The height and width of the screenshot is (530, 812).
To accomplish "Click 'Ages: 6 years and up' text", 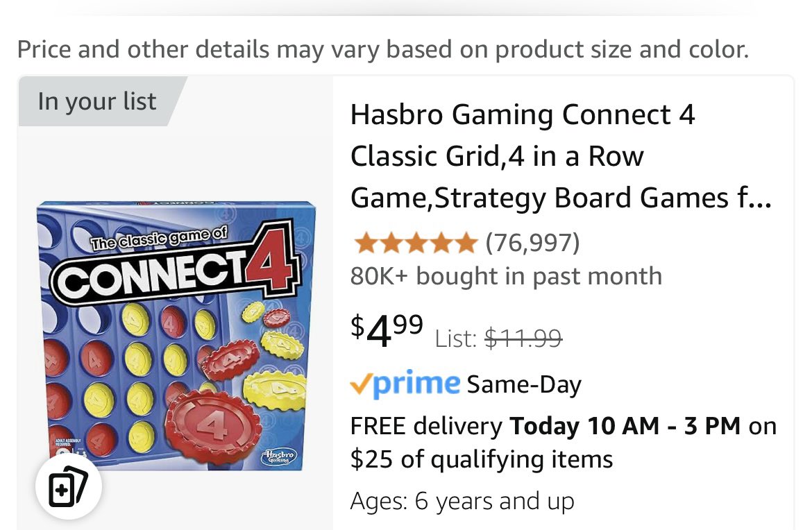I will point(462,501).
